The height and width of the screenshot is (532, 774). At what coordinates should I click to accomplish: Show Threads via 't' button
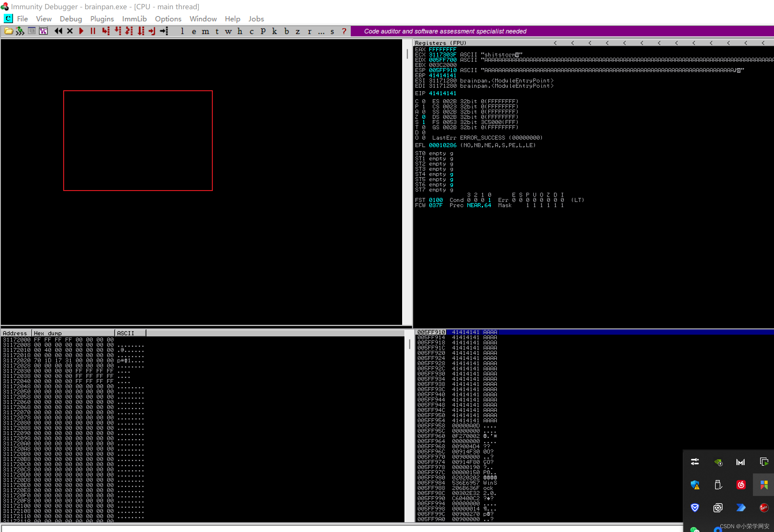click(217, 31)
